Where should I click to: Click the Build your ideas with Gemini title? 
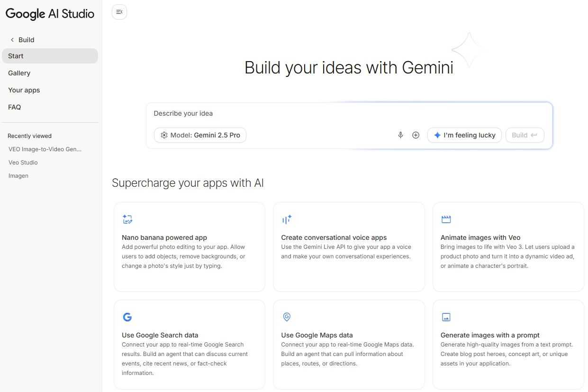tap(349, 67)
